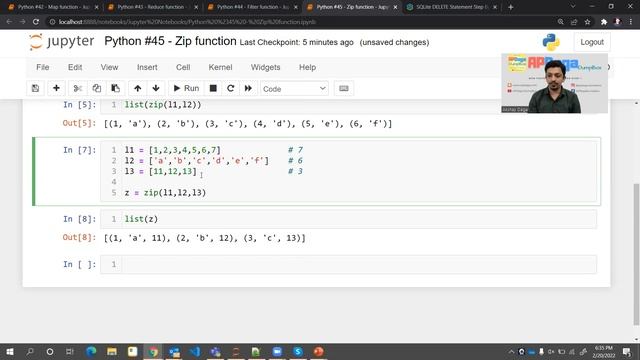Open File Explorer from taskbar
The width and height of the screenshot is (640, 360).
tap(111, 351)
